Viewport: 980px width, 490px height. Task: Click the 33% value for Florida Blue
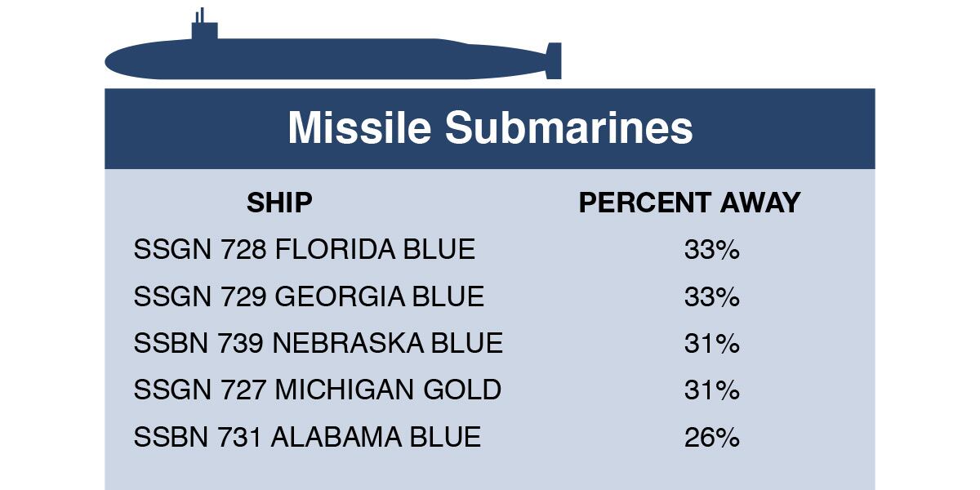711,249
